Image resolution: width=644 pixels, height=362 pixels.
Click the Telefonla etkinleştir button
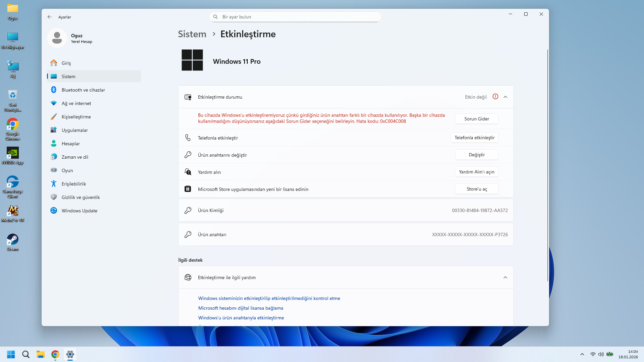[475, 138]
